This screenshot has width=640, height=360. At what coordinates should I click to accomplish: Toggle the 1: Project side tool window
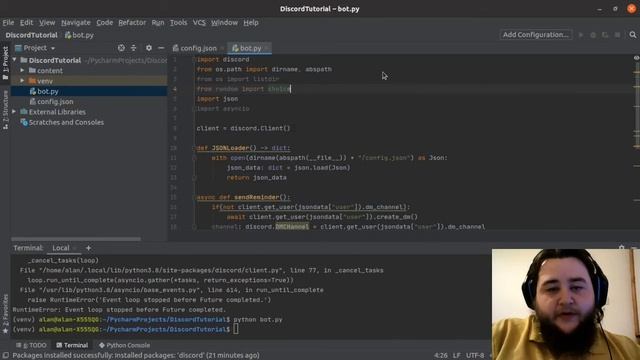pos(5,64)
